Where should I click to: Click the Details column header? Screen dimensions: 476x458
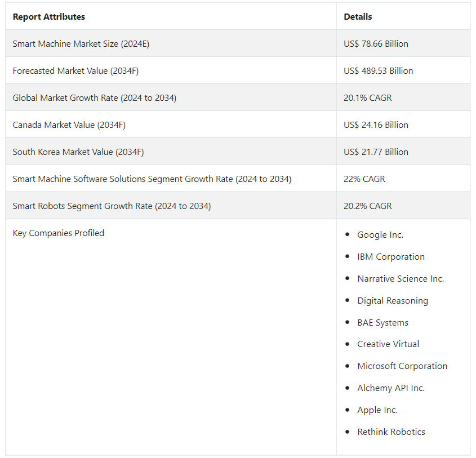[358, 17]
